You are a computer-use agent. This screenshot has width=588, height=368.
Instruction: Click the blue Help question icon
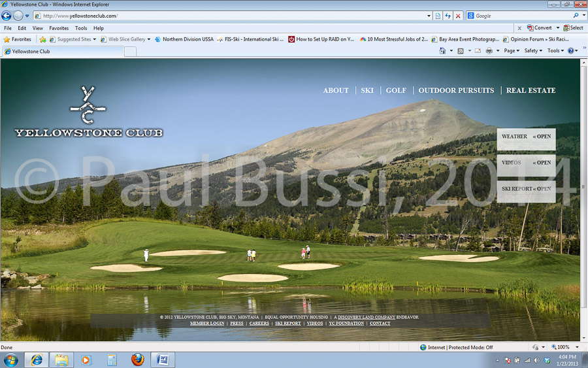point(570,50)
